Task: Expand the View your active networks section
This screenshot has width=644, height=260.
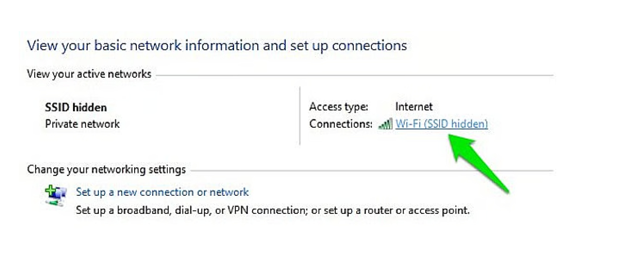Action: coord(89,74)
